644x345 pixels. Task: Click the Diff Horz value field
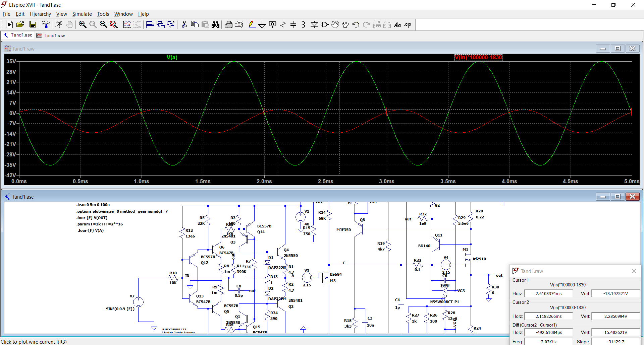[x=548, y=332]
